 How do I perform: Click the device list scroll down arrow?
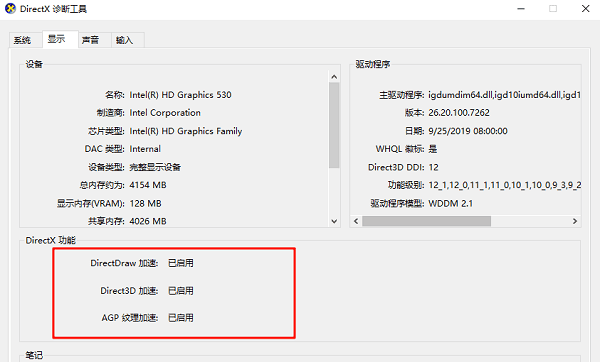click(x=334, y=221)
